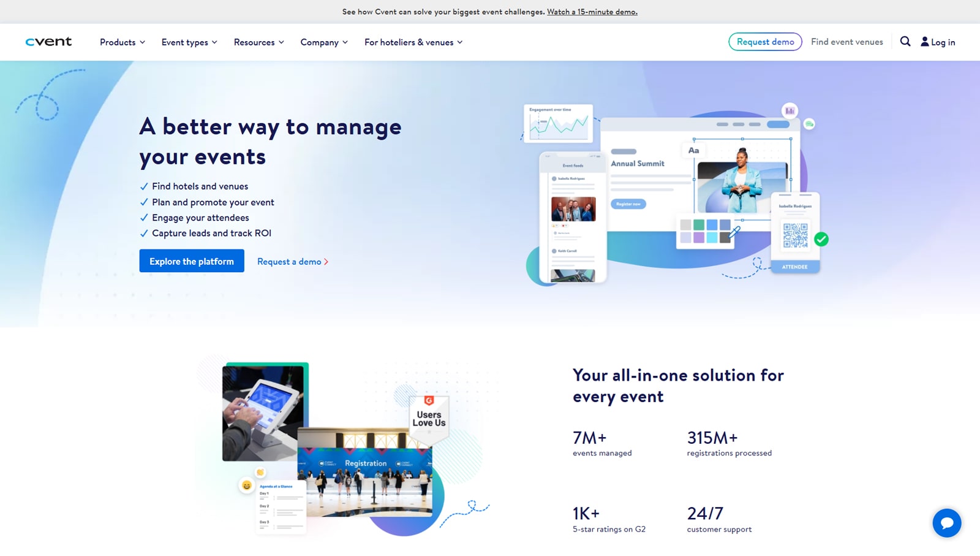Screen dimensions: 980x556
Task: Expand the Products dropdown
Action: [123, 42]
